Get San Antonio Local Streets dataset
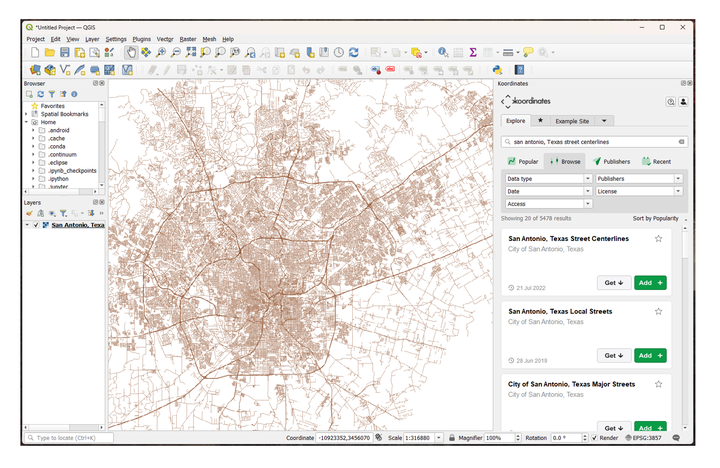 613,355
